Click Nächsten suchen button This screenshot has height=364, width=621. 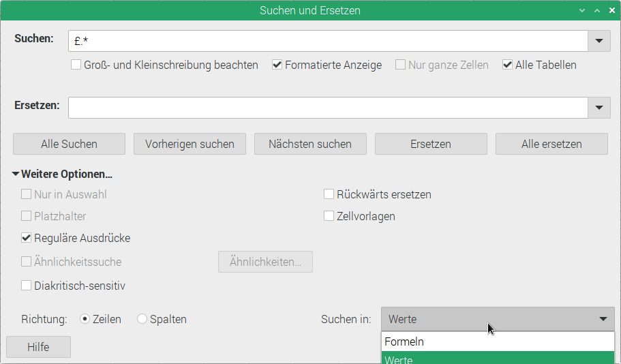(x=310, y=144)
